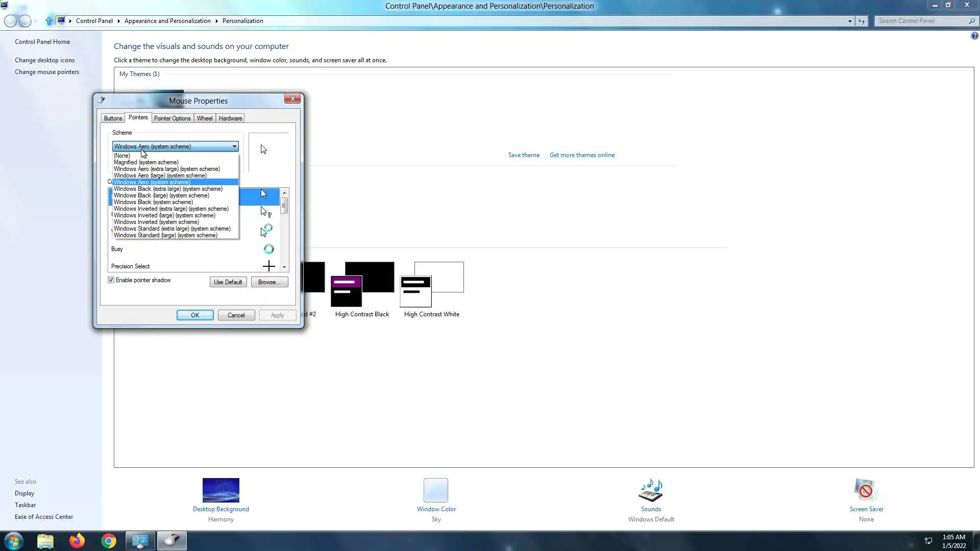Choose Windows Black (system scheme) option

click(153, 202)
